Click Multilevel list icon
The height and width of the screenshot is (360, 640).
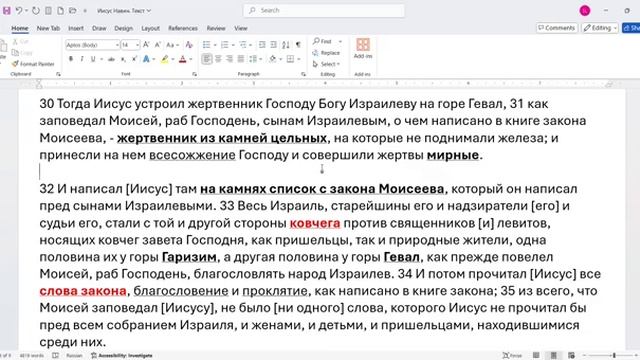coord(243,44)
